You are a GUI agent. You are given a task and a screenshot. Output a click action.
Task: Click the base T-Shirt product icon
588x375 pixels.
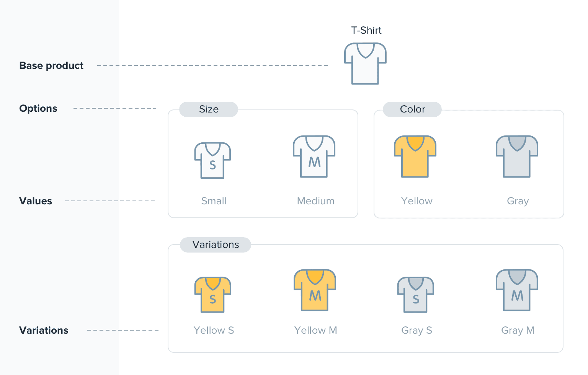click(x=365, y=64)
